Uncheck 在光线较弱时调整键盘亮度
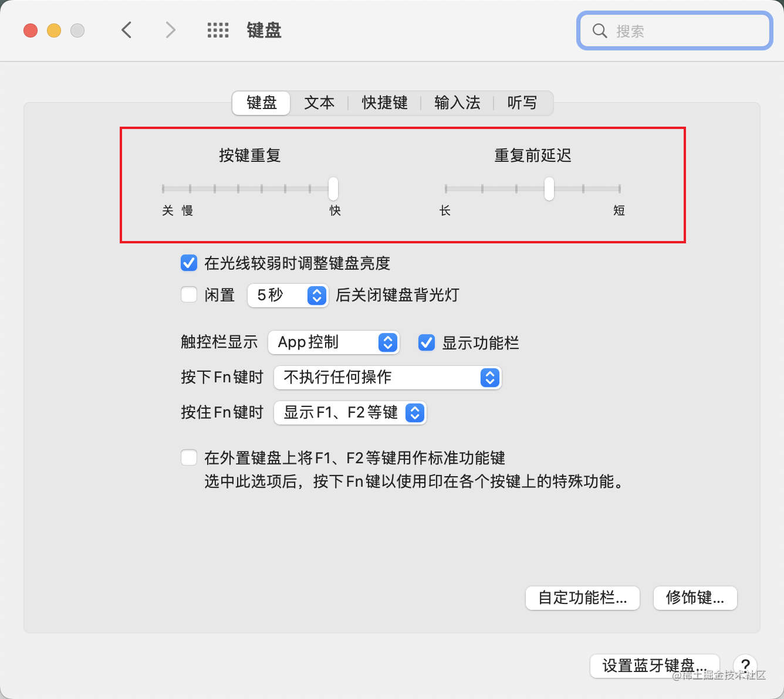The width and height of the screenshot is (784, 699). [189, 263]
